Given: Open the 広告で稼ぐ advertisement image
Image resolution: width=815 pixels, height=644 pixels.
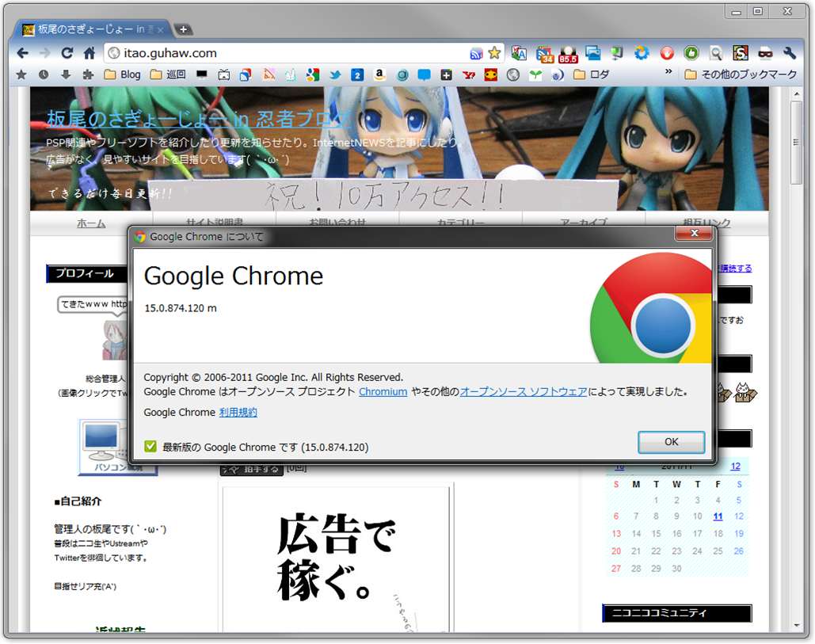Looking at the screenshot, I should (x=336, y=559).
